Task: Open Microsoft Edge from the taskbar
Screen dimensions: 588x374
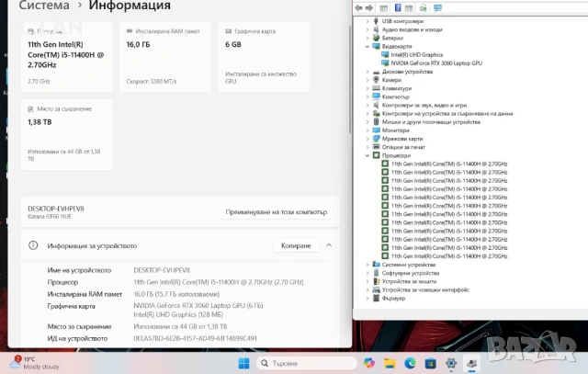Action: click(x=410, y=363)
